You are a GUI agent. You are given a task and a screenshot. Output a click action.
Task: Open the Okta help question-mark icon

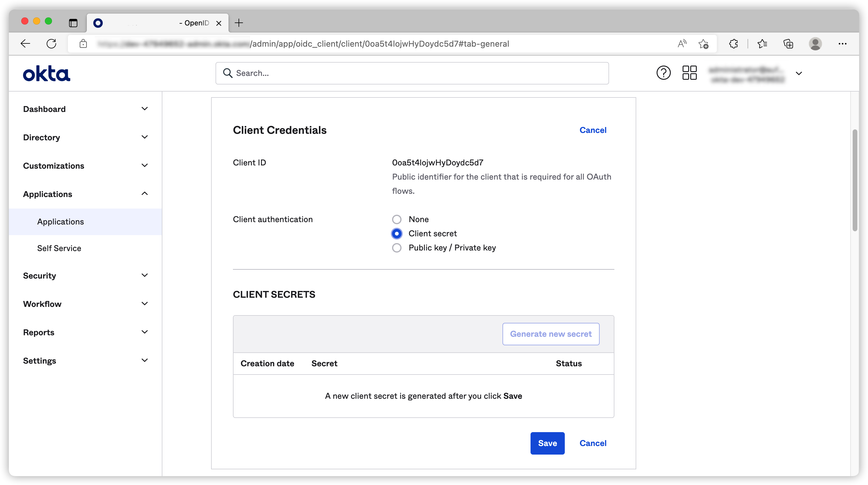[663, 73]
